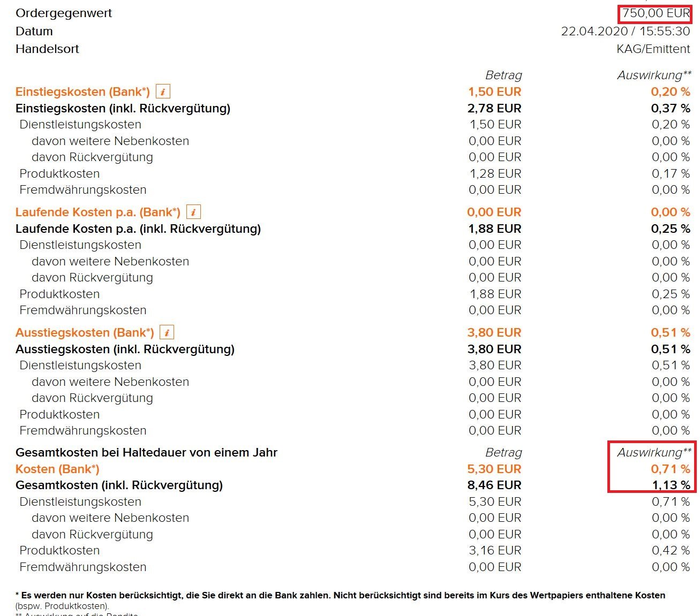Click the 3,16 EUR Produktkosten amount
Viewport: 700px width, 616px height.
(495, 551)
